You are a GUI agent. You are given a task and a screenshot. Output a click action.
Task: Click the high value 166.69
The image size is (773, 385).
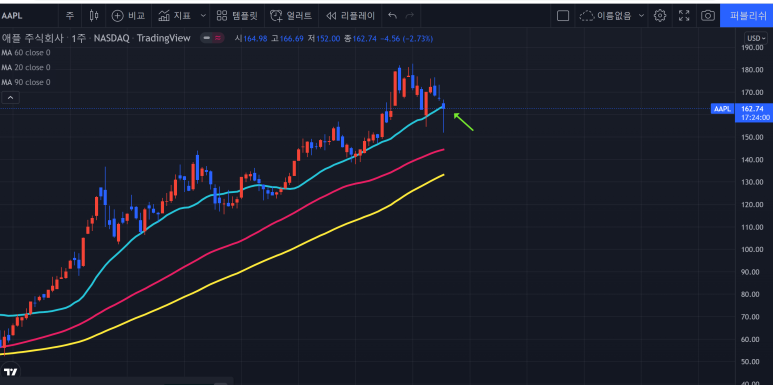(x=291, y=38)
